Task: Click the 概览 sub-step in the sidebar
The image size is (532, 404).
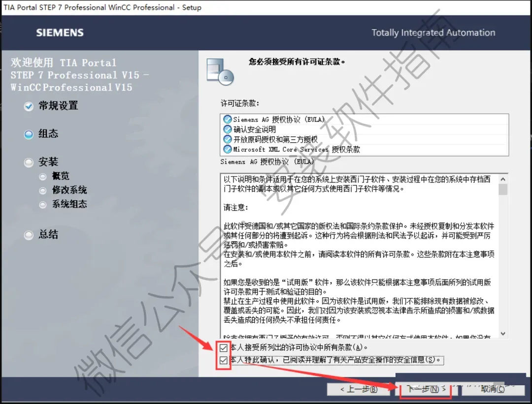Action: click(61, 176)
